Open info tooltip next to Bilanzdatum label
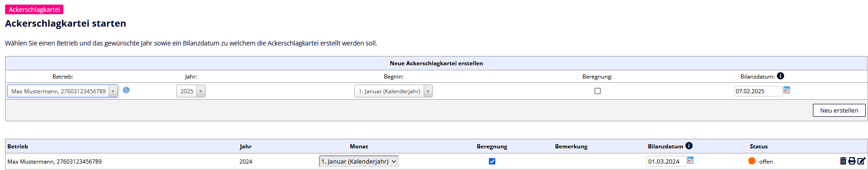This screenshot has height=170, width=868. point(780,76)
